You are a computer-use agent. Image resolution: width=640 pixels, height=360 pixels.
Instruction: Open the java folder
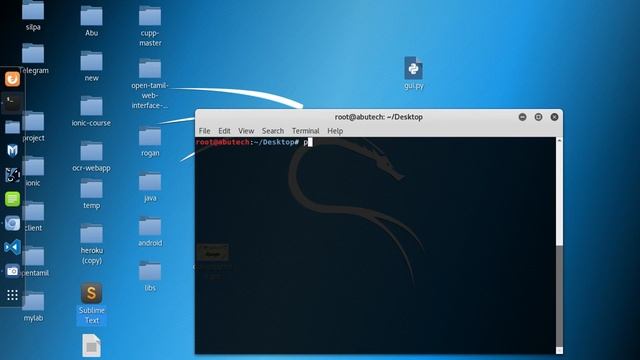pos(150,181)
